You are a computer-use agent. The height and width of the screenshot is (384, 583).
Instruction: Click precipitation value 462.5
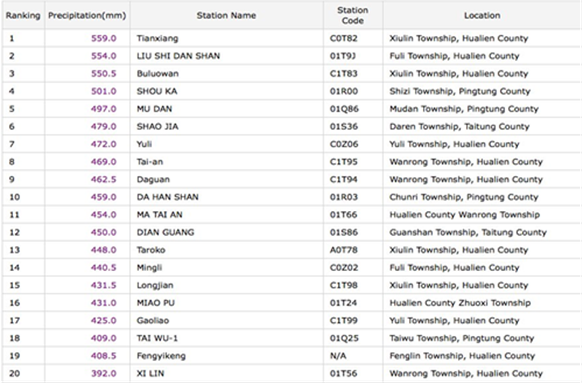click(x=104, y=180)
